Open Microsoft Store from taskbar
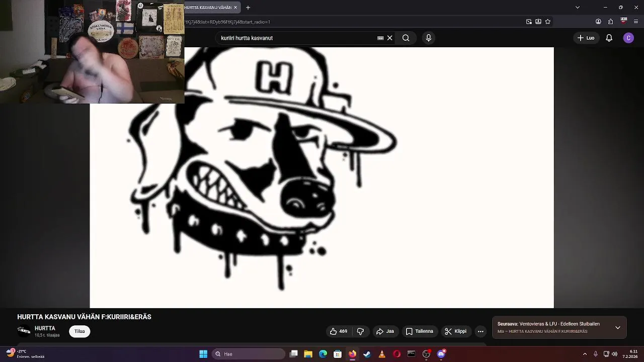The image size is (644, 362). [x=338, y=354]
